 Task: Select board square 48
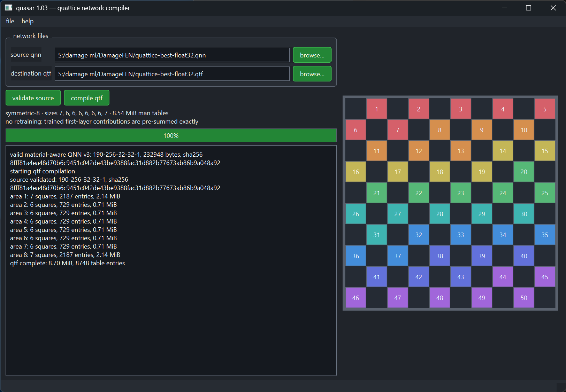pos(440,298)
